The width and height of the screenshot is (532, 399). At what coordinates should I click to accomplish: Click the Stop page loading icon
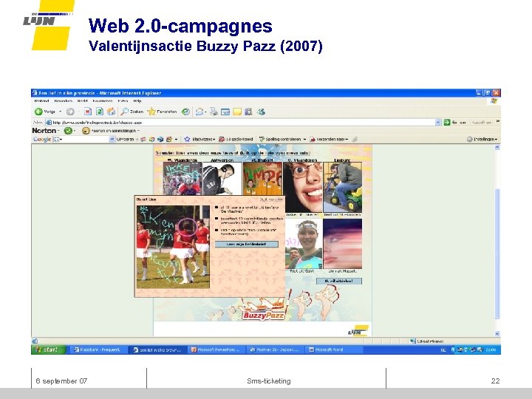(x=87, y=112)
